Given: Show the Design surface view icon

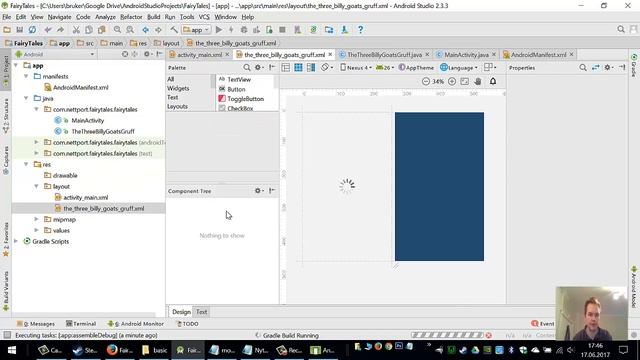Looking at the screenshot, I should [x=286, y=68].
